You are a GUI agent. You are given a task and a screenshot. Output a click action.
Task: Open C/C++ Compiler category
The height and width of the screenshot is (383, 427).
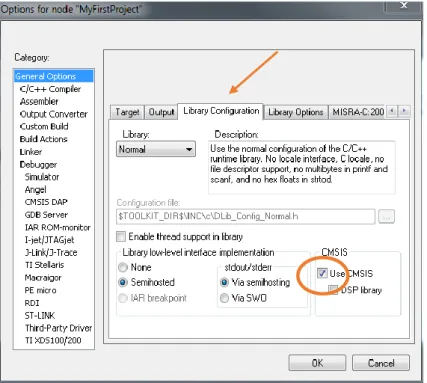50,89
